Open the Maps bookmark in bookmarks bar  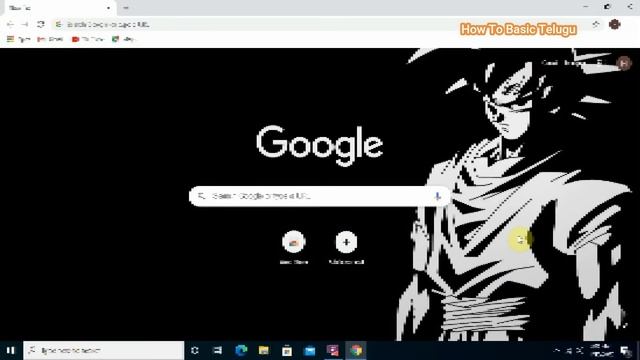click(124, 39)
